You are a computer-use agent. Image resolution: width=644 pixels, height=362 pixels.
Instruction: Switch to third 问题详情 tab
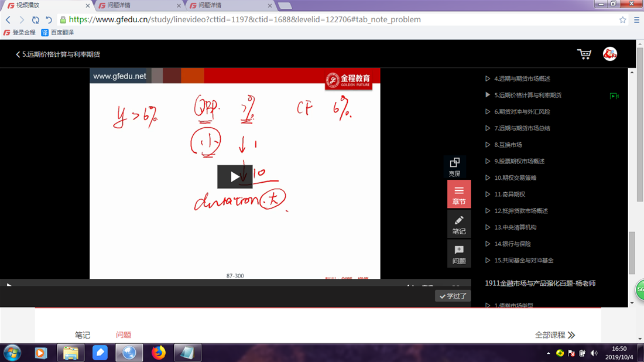pos(230,5)
